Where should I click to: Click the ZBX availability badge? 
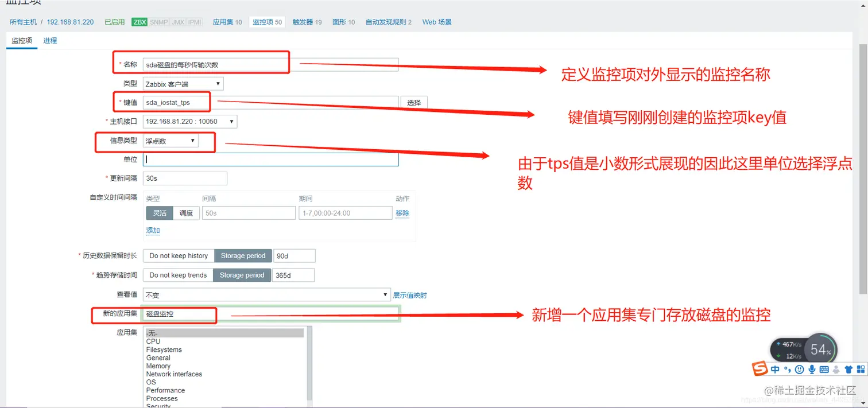pyautogui.click(x=139, y=22)
